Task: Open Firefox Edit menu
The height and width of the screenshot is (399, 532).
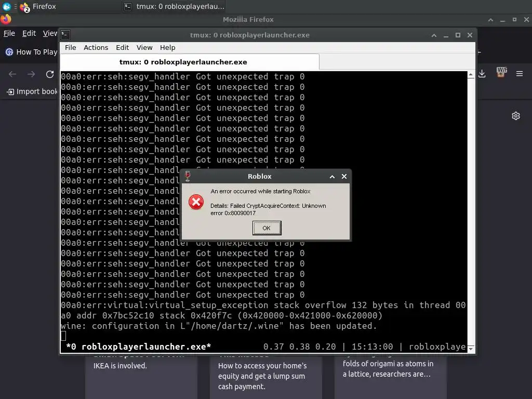Action: point(29,33)
